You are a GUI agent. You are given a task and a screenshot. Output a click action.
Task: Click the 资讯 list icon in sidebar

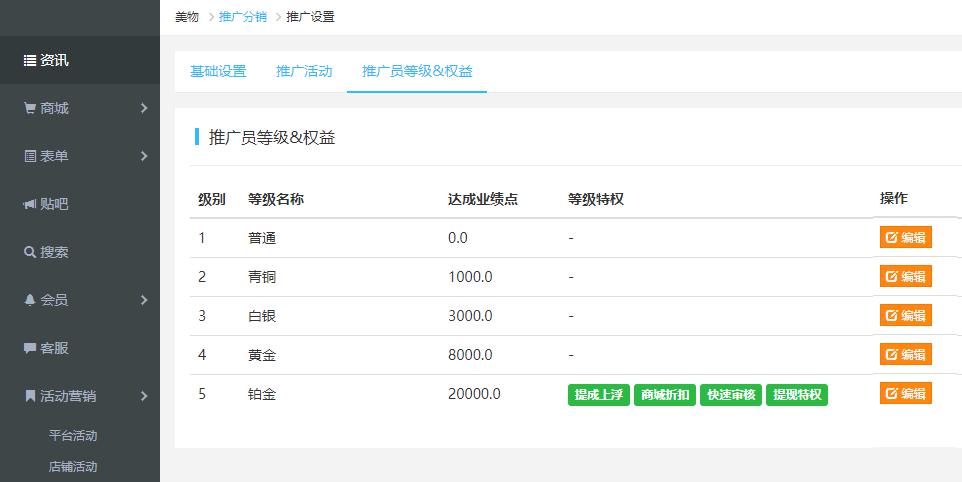pyautogui.click(x=30, y=61)
